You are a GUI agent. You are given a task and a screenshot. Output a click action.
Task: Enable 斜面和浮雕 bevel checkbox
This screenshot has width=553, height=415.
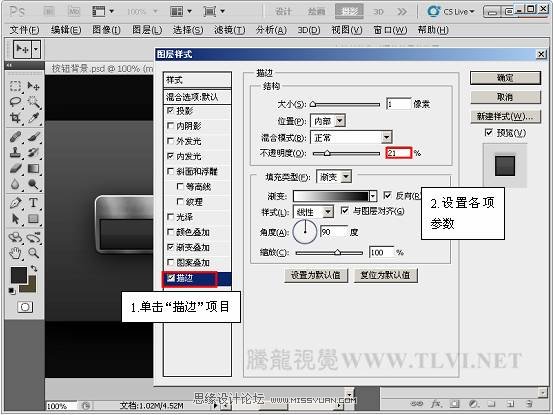(170, 171)
